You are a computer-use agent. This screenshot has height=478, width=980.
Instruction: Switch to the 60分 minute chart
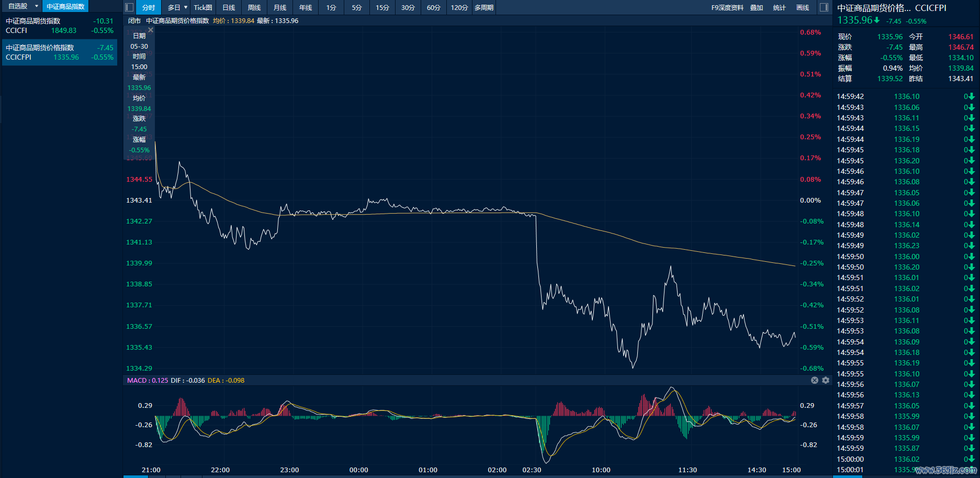pyautogui.click(x=433, y=7)
